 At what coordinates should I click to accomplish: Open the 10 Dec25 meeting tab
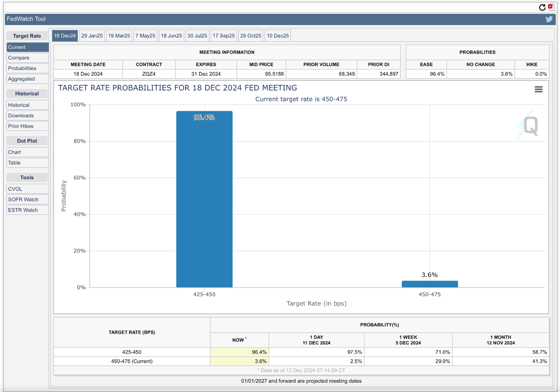(277, 36)
